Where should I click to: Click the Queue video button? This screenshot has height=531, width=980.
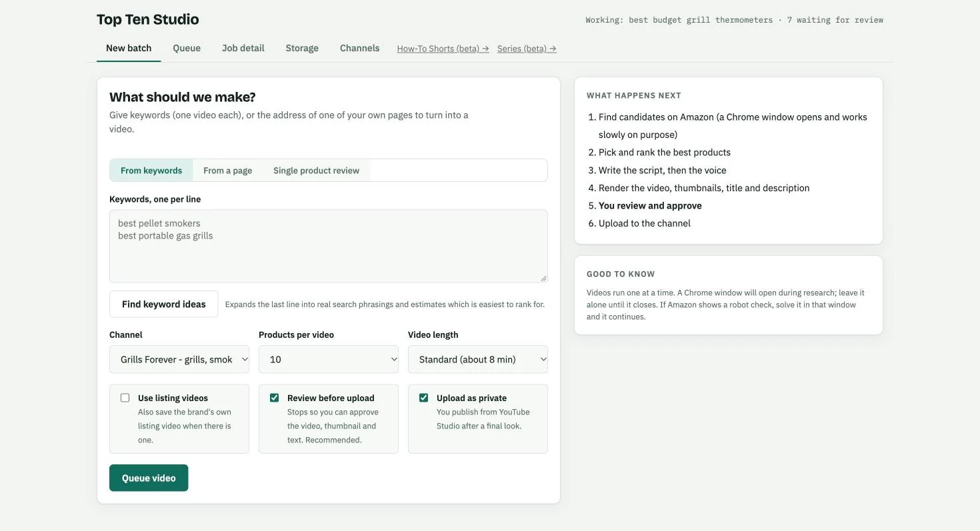point(149,478)
